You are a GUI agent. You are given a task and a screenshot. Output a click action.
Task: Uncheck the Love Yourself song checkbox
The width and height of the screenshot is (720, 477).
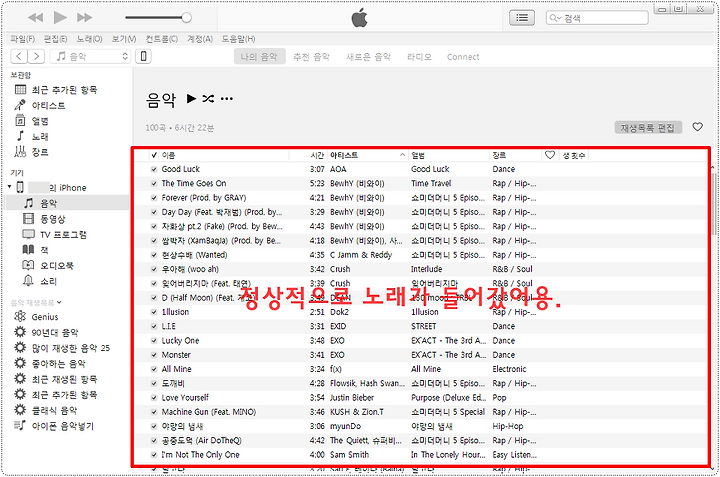(x=154, y=398)
